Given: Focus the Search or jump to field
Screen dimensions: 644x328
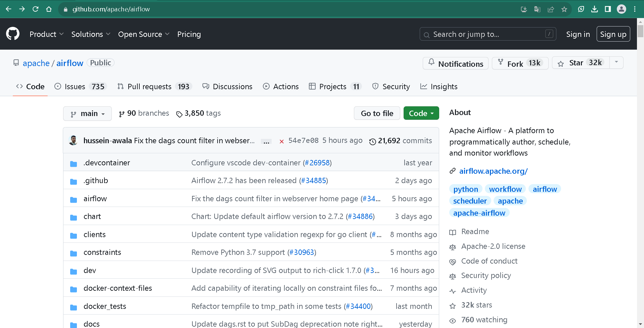Looking at the screenshot, I should click(x=488, y=34).
